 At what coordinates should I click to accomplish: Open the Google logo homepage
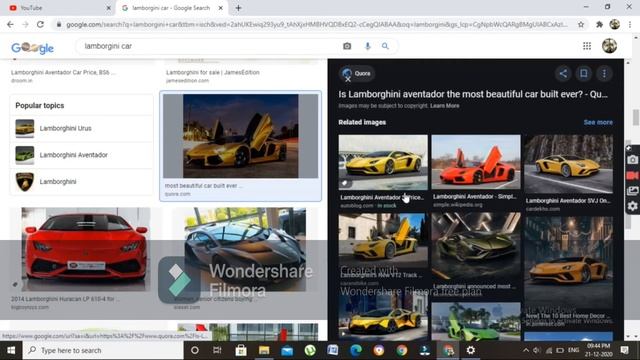click(33, 48)
